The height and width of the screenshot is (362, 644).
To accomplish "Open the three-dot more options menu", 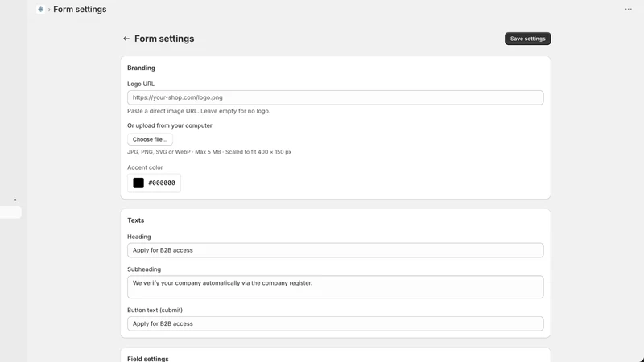I will pos(628,9).
